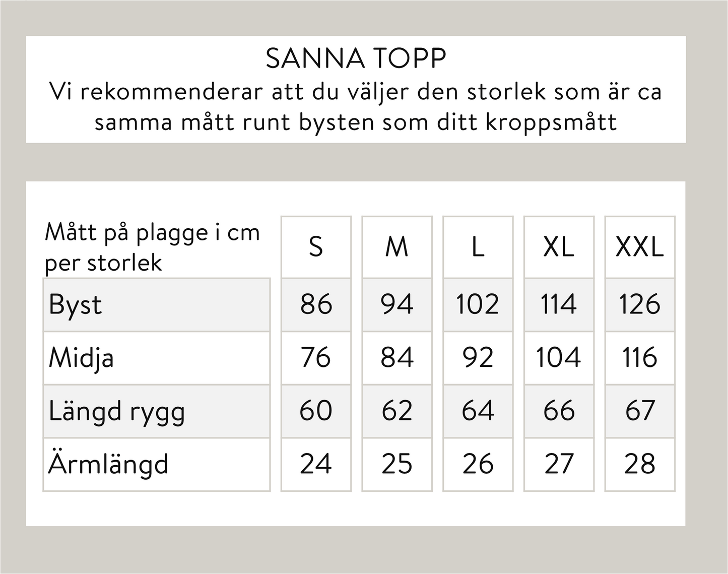The width and height of the screenshot is (728, 574).
Task: Select Ärmlängd value 27 for size XL
Action: tap(559, 465)
